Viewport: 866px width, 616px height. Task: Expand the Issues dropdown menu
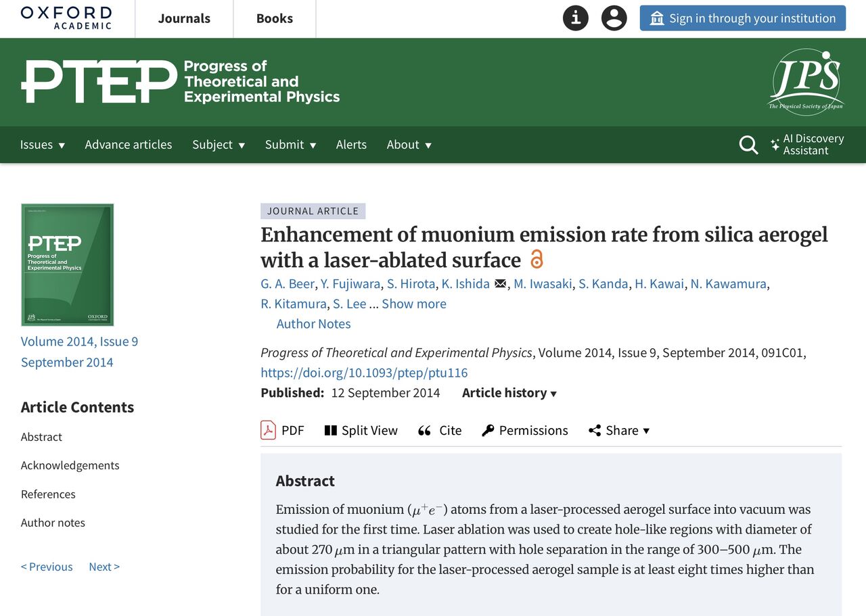[x=43, y=145]
